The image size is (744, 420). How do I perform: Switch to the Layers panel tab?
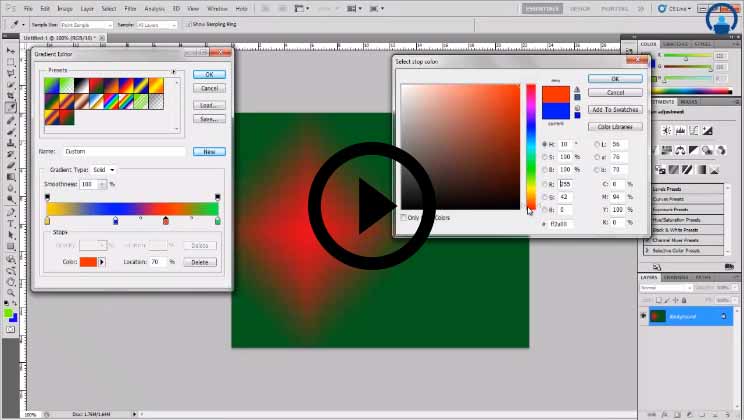click(652, 277)
